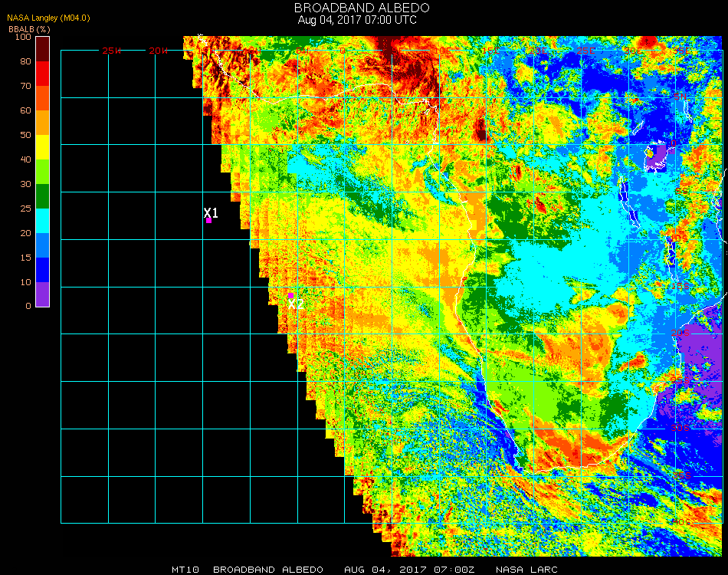This screenshot has width=728, height=575.
Task: Click the BBALB (%) legend heading
Action: click(29, 28)
